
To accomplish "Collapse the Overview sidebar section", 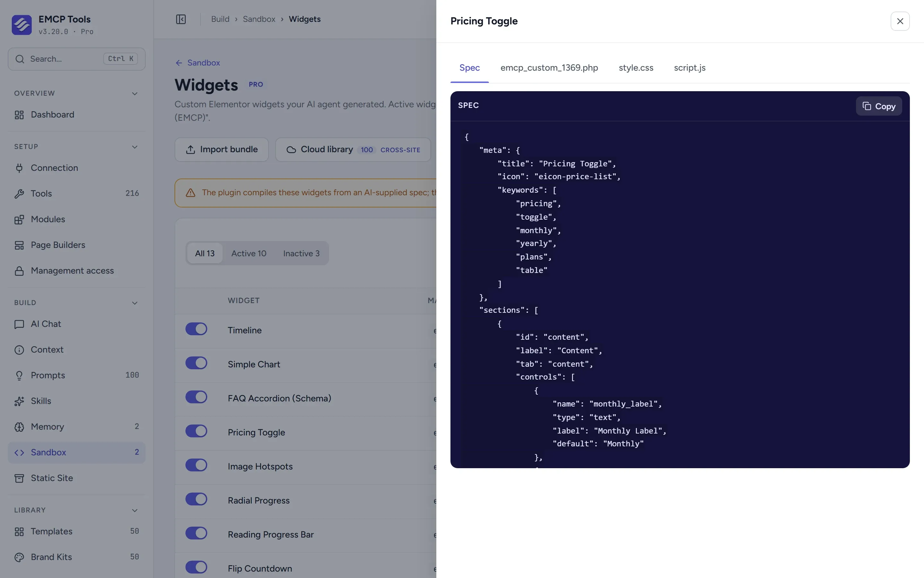I will [135, 94].
